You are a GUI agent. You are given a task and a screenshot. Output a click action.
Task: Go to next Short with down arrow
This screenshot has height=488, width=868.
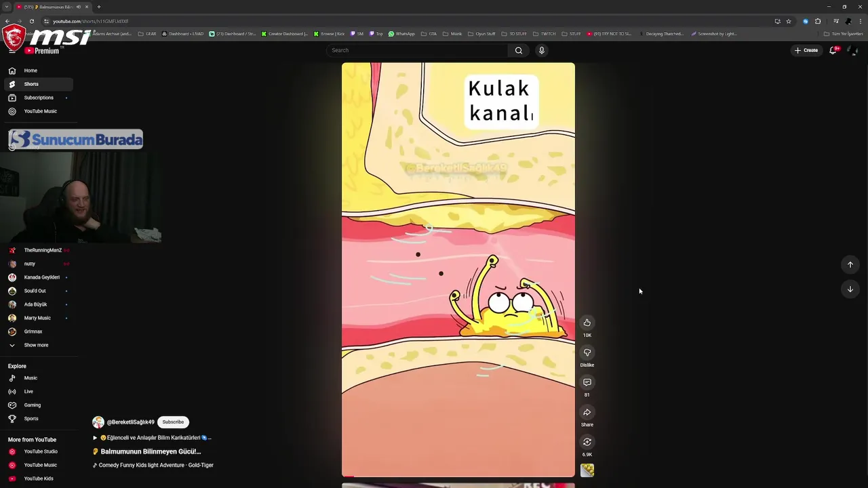click(850, 289)
